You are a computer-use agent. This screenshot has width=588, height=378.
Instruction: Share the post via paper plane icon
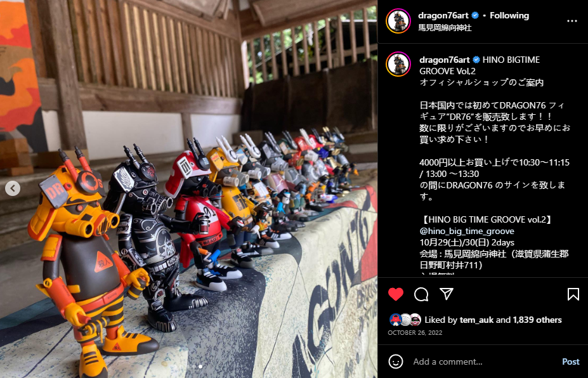(x=447, y=294)
